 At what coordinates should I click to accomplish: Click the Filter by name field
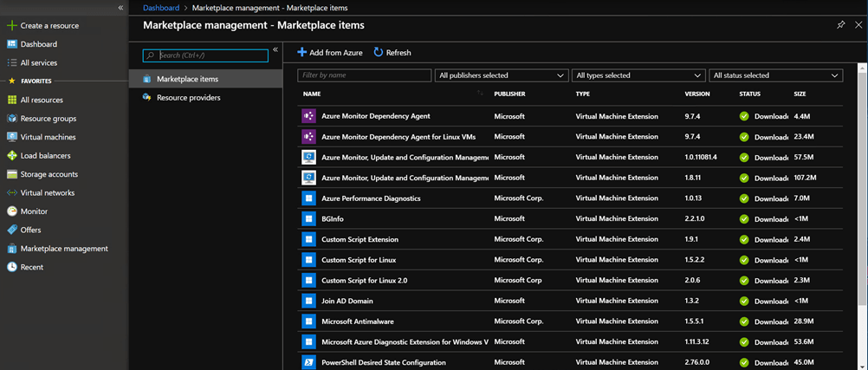[364, 75]
